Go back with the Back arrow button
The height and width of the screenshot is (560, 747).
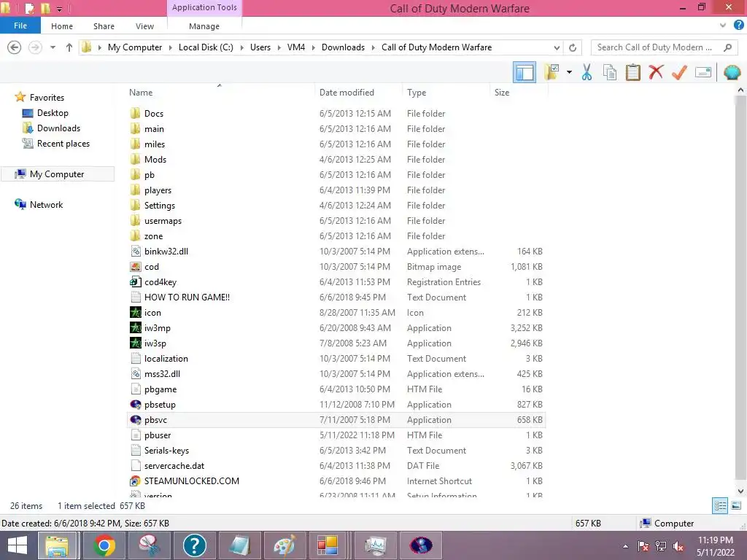pyautogui.click(x=15, y=47)
